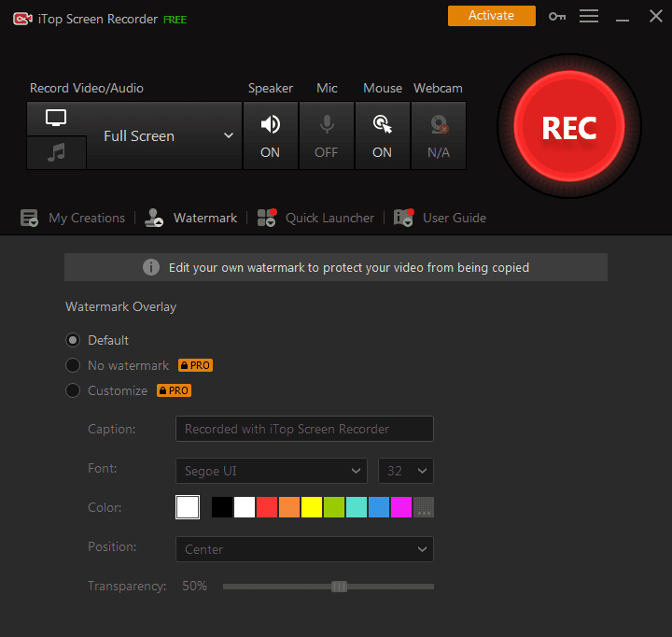Expand the Center position dropdown
The height and width of the screenshot is (637, 672).
pyautogui.click(x=304, y=549)
